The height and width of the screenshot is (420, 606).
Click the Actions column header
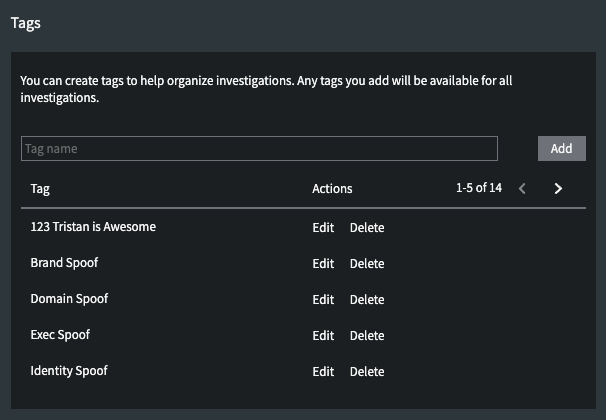click(x=332, y=189)
